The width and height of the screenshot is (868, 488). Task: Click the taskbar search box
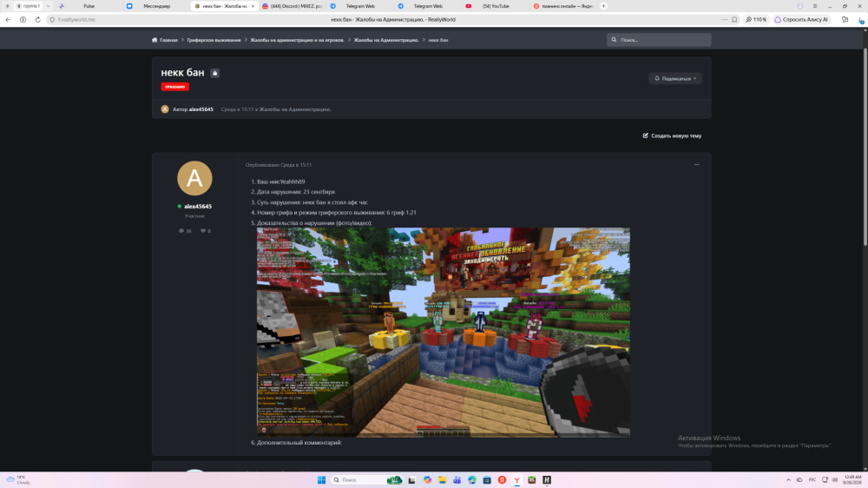tap(366, 480)
